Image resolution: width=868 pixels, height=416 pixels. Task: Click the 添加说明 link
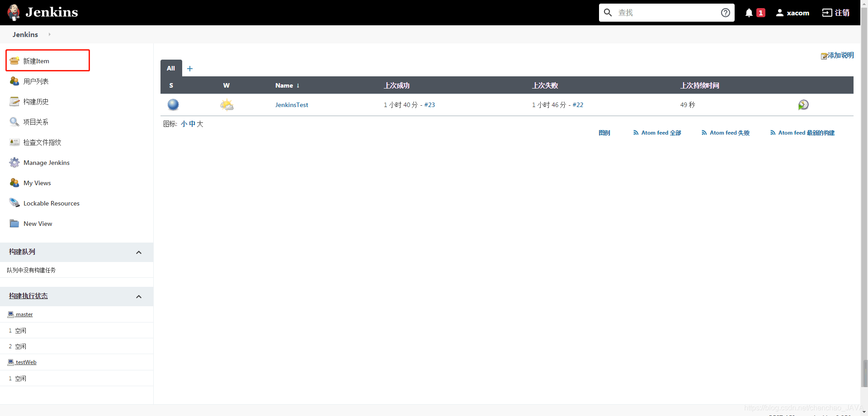click(x=841, y=55)
